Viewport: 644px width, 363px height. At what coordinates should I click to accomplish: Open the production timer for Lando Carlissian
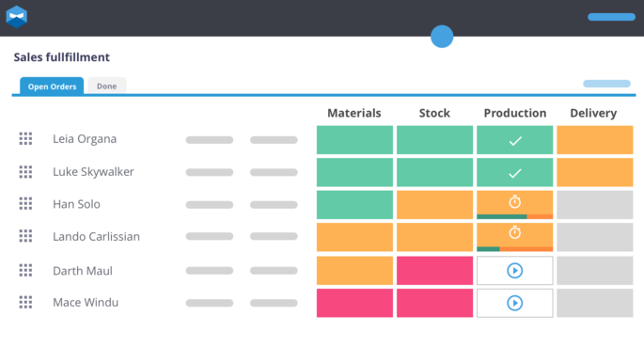[514, 232]
